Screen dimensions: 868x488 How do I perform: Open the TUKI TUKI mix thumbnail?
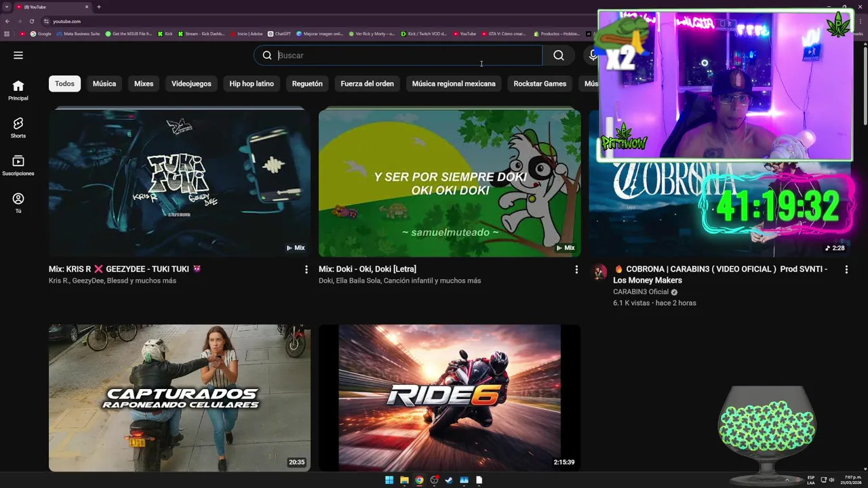pos(180,182)
